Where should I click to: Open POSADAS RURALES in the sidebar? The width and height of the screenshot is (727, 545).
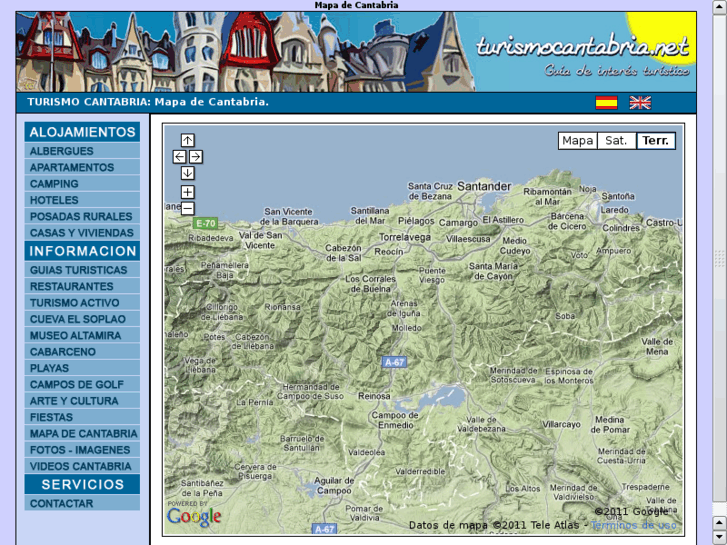[82, 216]
